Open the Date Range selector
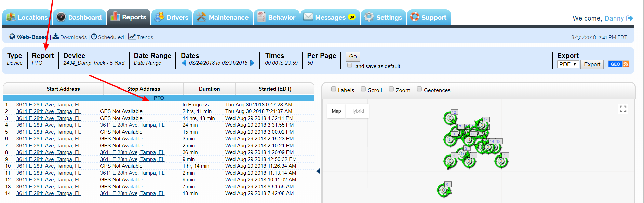Image resolution: width=644 pixels, height=203 pixels. coord(152,59)
